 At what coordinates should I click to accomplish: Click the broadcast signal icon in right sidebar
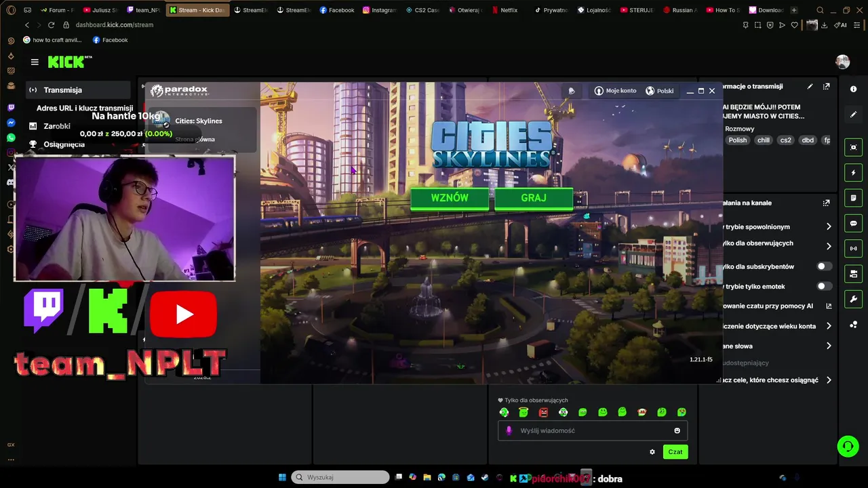pyautogui.click(x=853, y=249)
